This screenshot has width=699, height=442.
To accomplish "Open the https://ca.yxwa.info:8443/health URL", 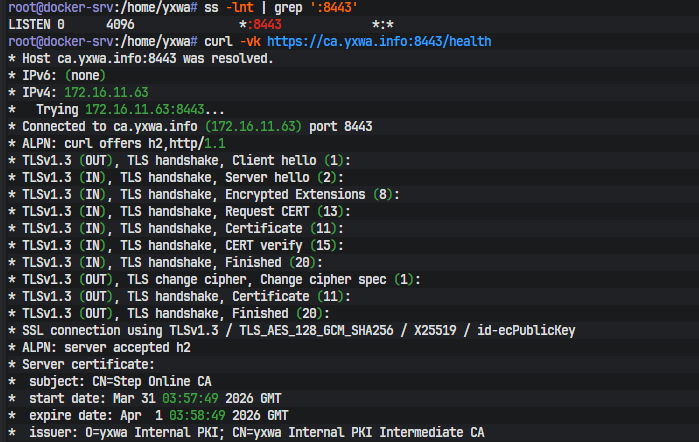I will tap(378, 41).
